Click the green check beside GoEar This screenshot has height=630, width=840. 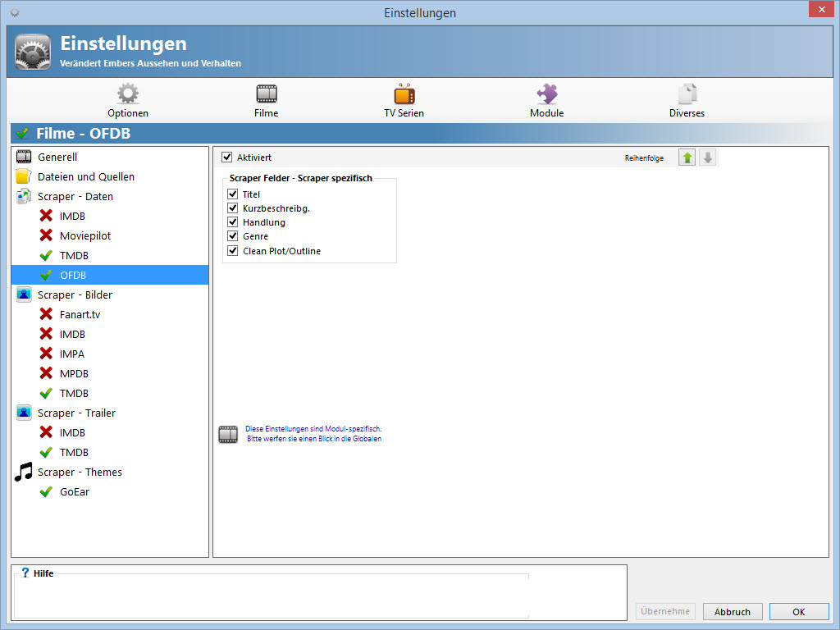[46, 491]
